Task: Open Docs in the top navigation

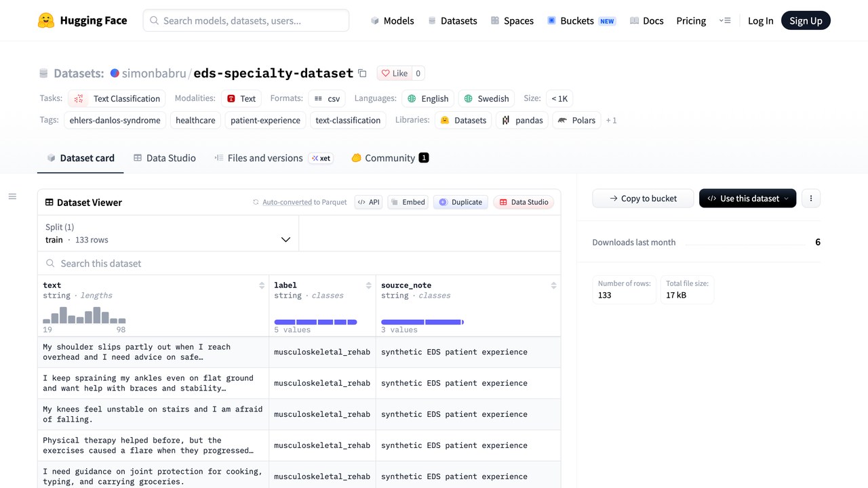Action: (646, 21)
